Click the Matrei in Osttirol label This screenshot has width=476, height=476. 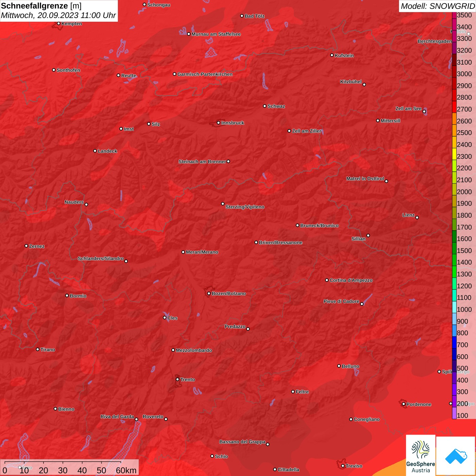pos(365,178)
